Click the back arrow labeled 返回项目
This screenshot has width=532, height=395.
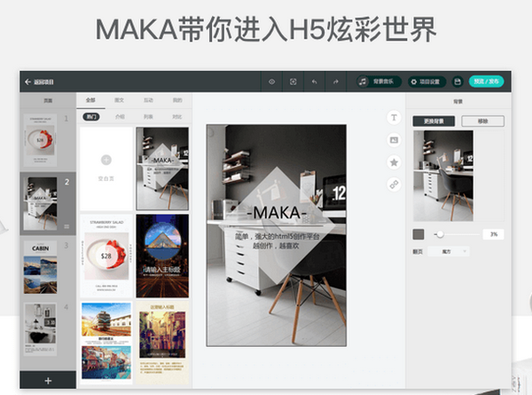[x=39, y=82]
